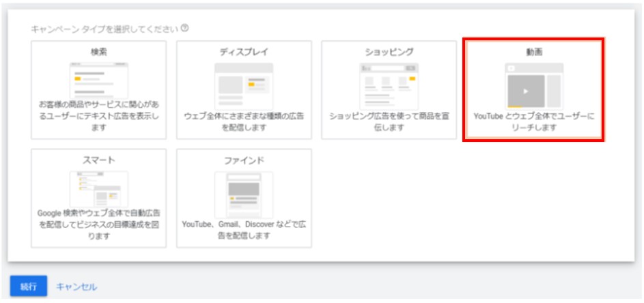Select the 検索 campaign type card

click(x=98, y=90)
